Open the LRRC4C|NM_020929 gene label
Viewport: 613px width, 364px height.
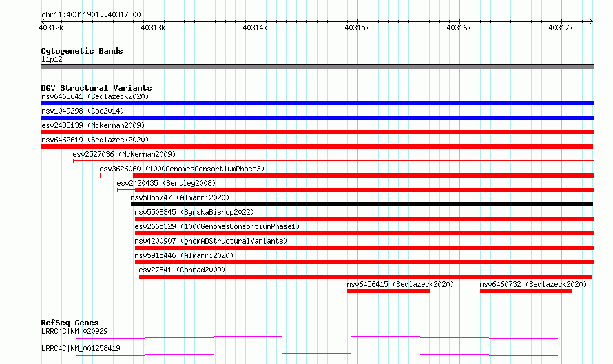coord(74,331)
